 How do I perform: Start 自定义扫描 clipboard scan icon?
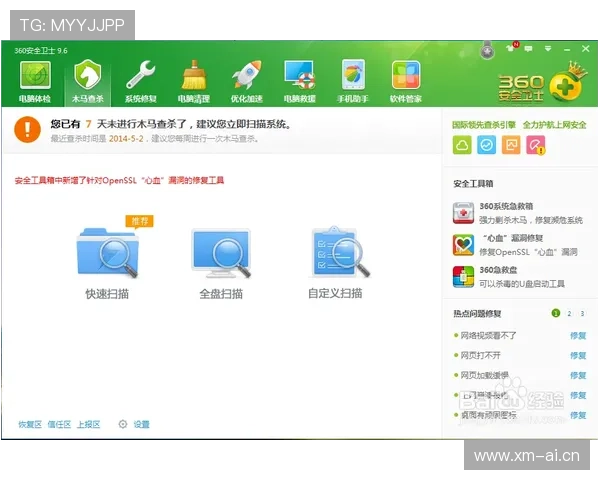click(339, 251)
